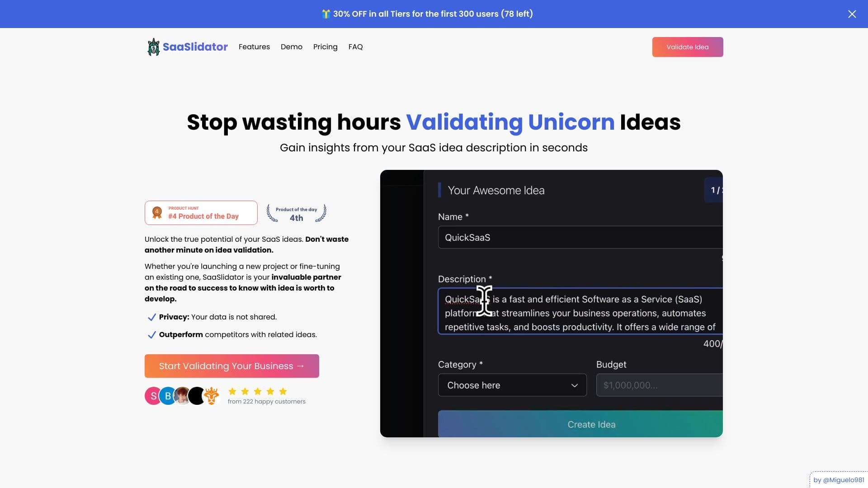Open the Features nav menu item
Image resolution: width=868 pixels, height=488 pixels.
[x=254, y=47]
